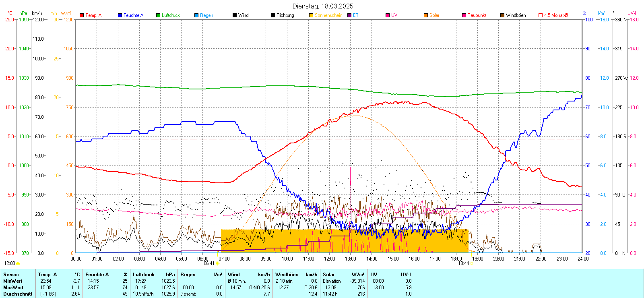Click the green Luftdruck legend square

(158, 15)
